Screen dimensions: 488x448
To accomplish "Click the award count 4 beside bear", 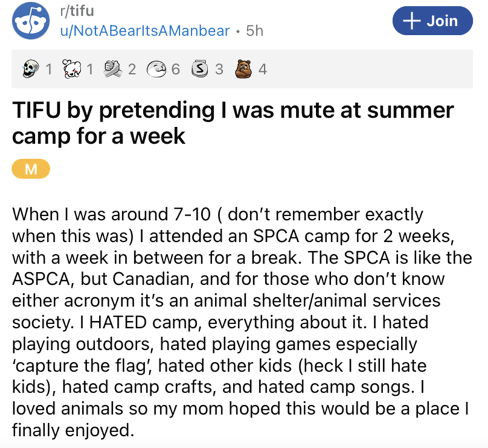I will pyautogui.click(x=261, y=69).
